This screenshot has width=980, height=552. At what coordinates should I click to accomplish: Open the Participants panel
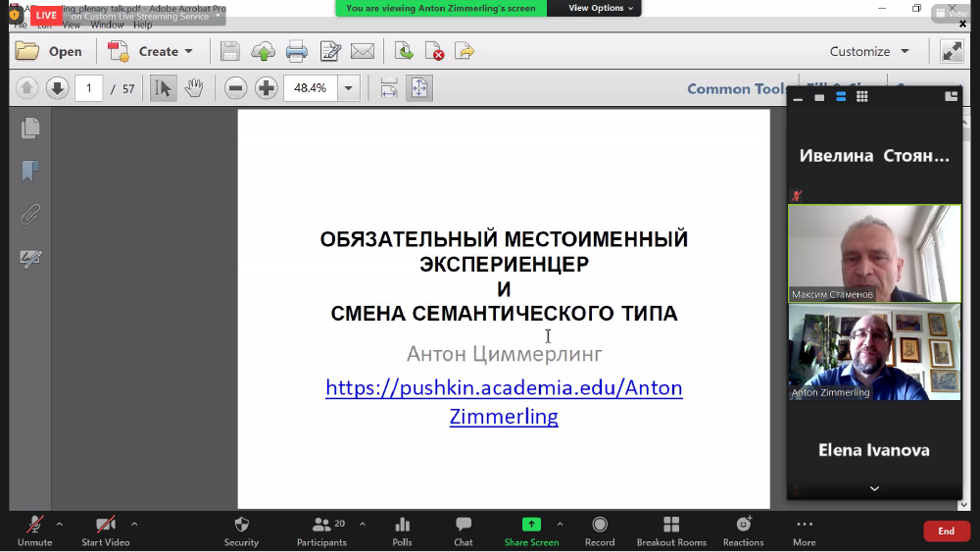pyautogui.click(x=321, y=529)
